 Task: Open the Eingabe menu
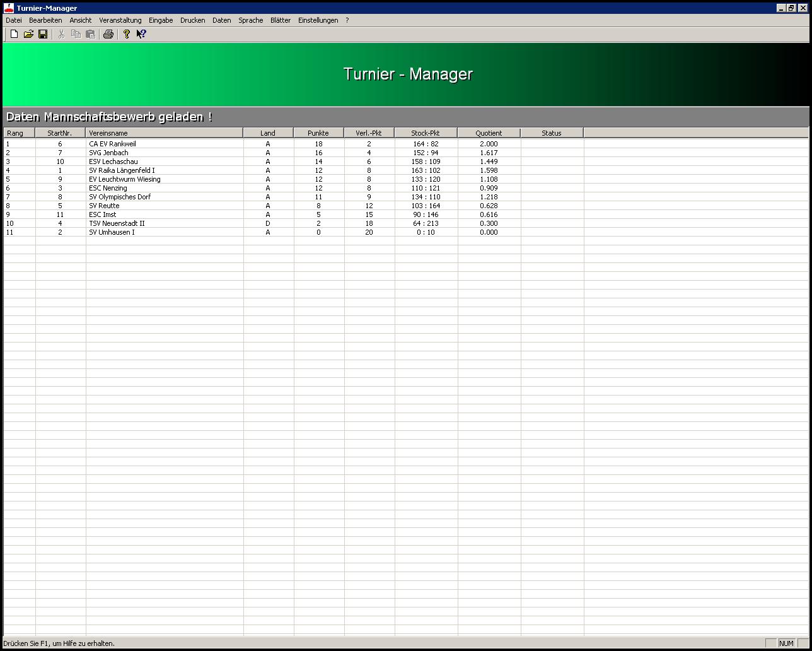tap(161, 20)
